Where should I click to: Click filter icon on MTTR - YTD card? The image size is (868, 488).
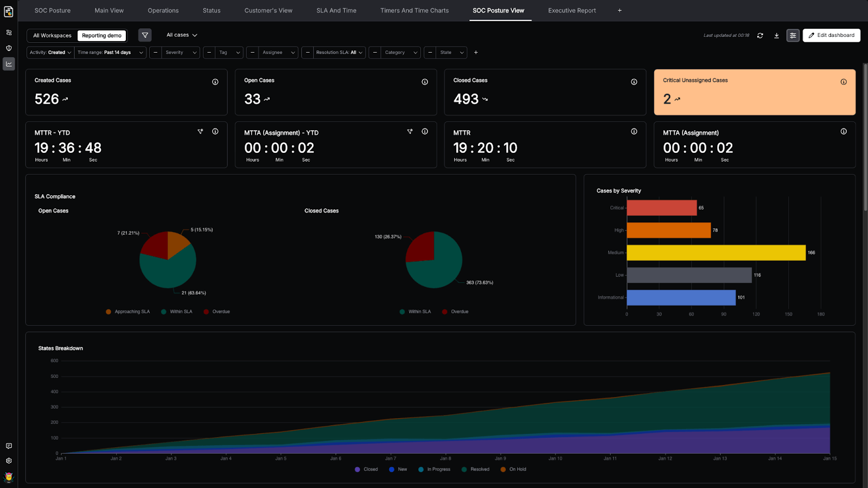pos(200,131)
